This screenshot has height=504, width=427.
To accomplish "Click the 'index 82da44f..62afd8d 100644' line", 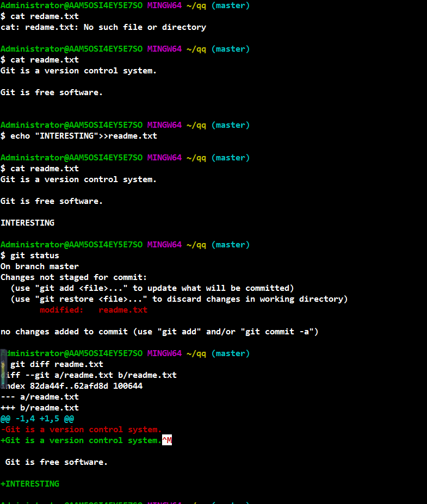I will [71, 386].
